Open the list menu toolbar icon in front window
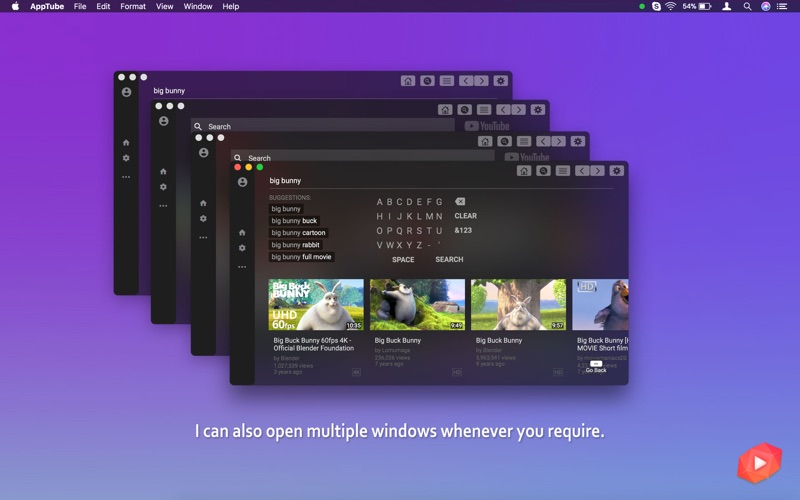 click(563, 171)
